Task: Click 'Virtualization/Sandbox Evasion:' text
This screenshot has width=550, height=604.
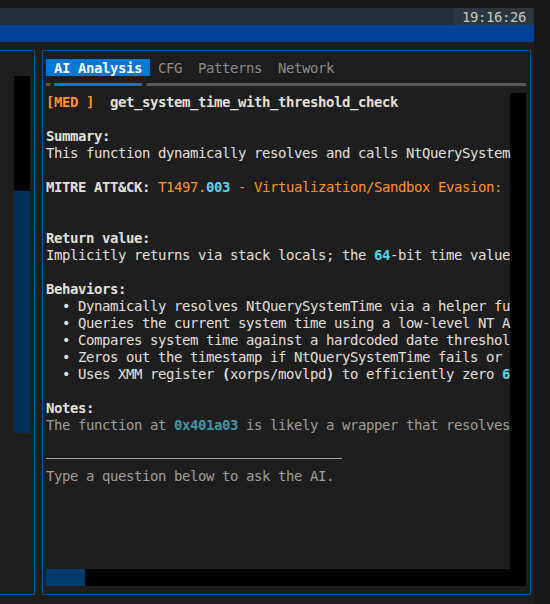Action: tap(378, 187)
